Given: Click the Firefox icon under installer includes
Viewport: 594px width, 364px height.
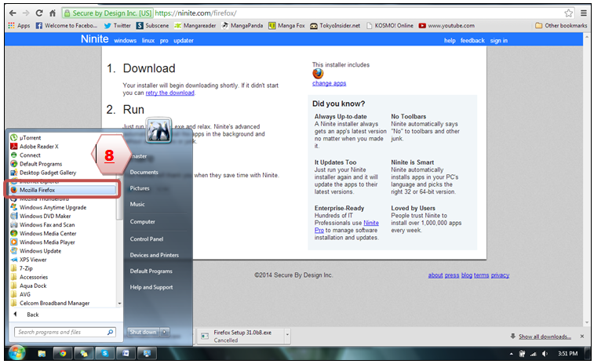Looking at the screenshot, I should tap(318, 74).
